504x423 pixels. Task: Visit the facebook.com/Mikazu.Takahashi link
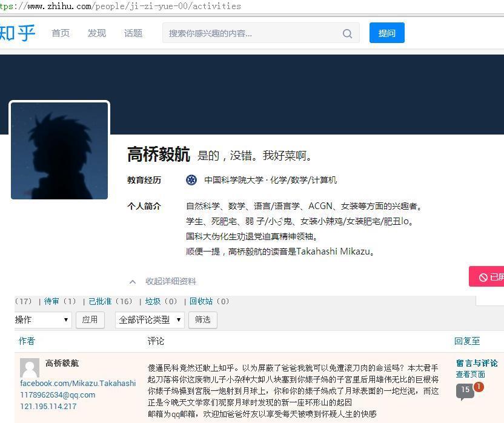78,383
